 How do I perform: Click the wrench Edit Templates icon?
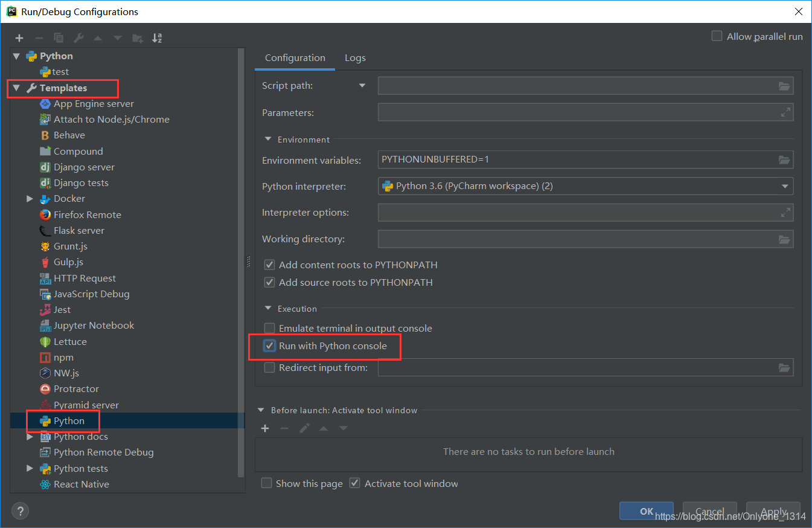coord(78,38)
